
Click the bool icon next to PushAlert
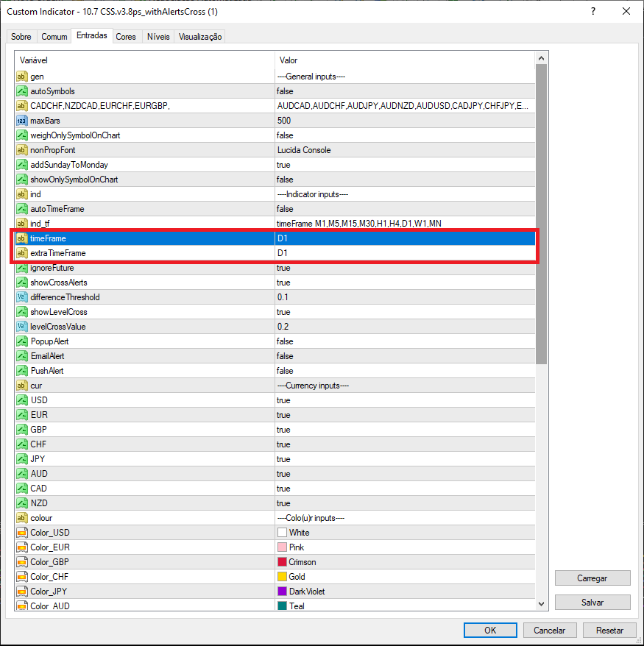point(22,371)
